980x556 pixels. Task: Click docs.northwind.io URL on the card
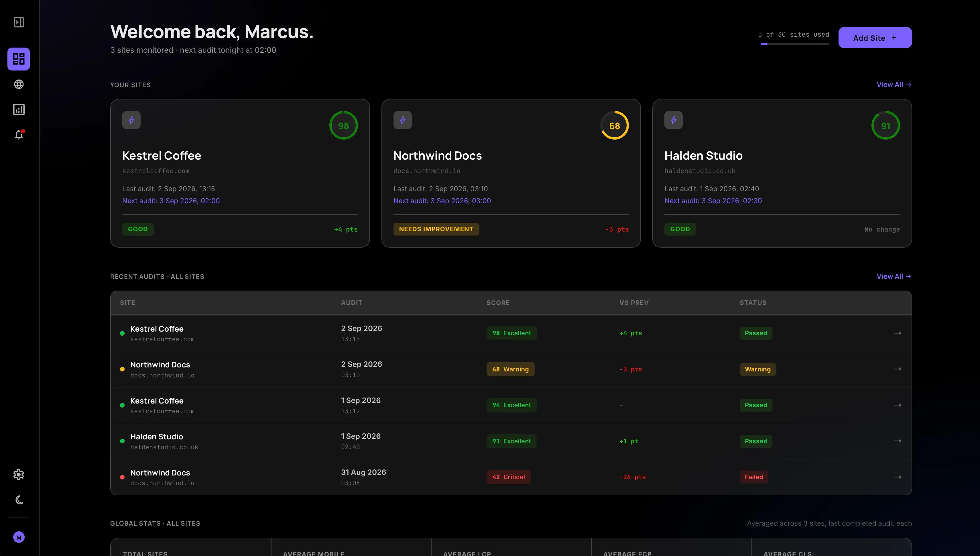[426, 171]
